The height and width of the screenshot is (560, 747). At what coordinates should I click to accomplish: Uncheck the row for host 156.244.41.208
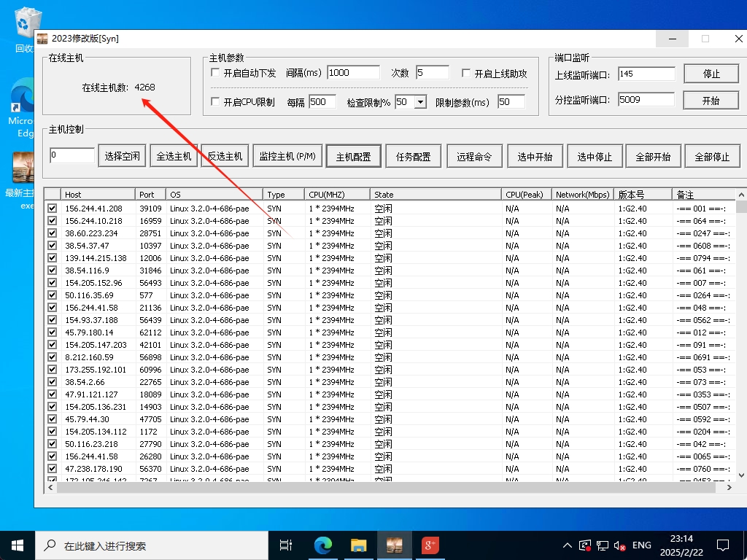(x=52, y=209)
